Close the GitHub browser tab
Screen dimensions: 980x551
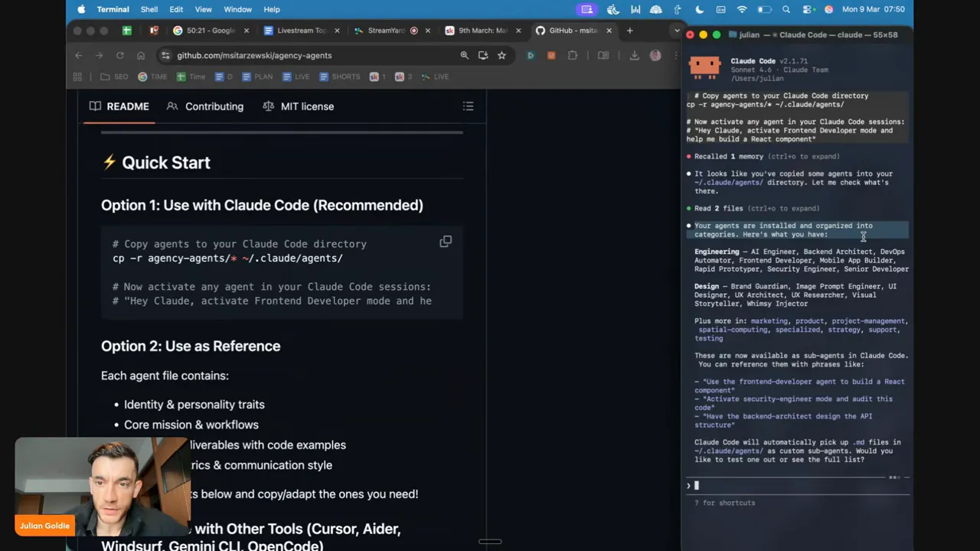click(609, 31)
